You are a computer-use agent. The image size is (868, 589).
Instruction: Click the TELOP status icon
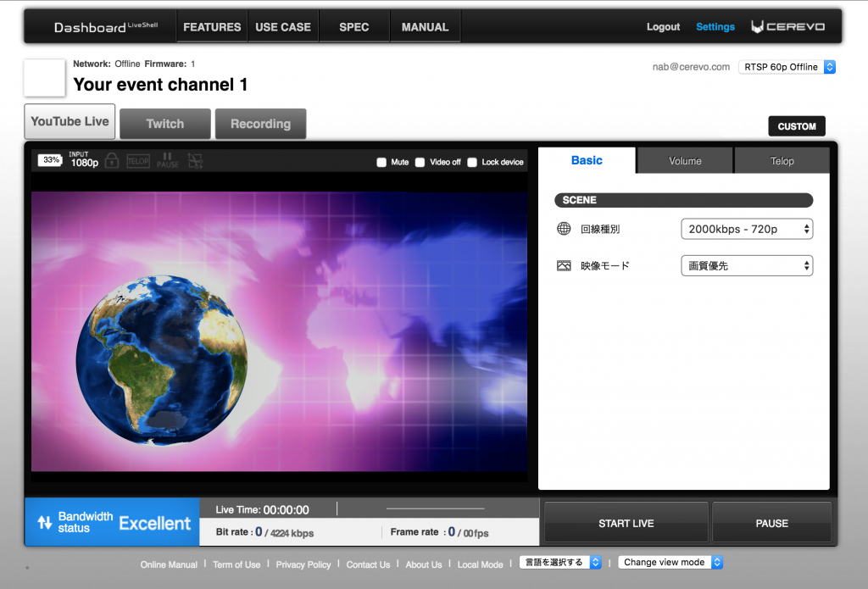[x=138, y=160]
